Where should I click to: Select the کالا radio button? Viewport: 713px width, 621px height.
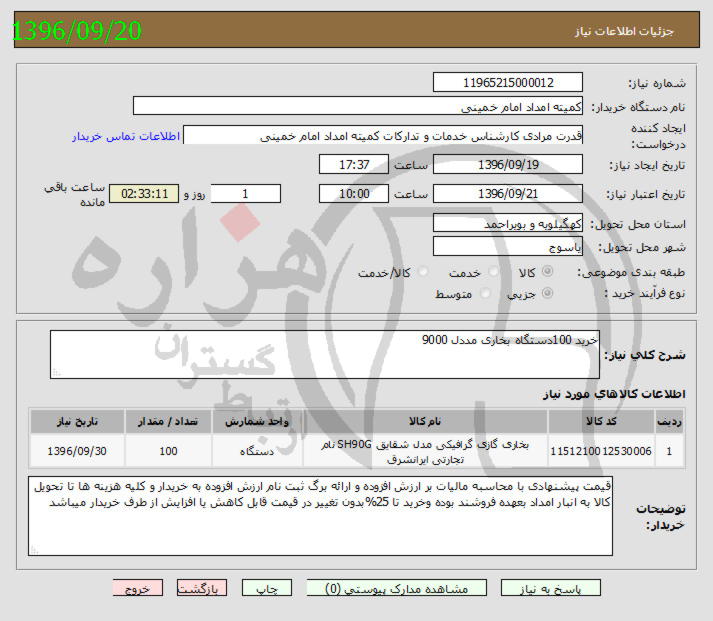point(548,271)
